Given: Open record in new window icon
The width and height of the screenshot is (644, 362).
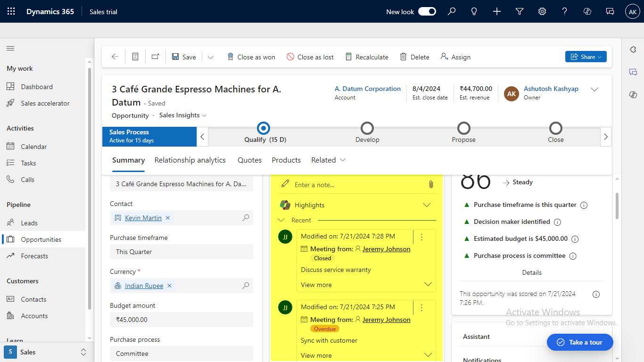Looking at the screenshot, I should [155, 57].
